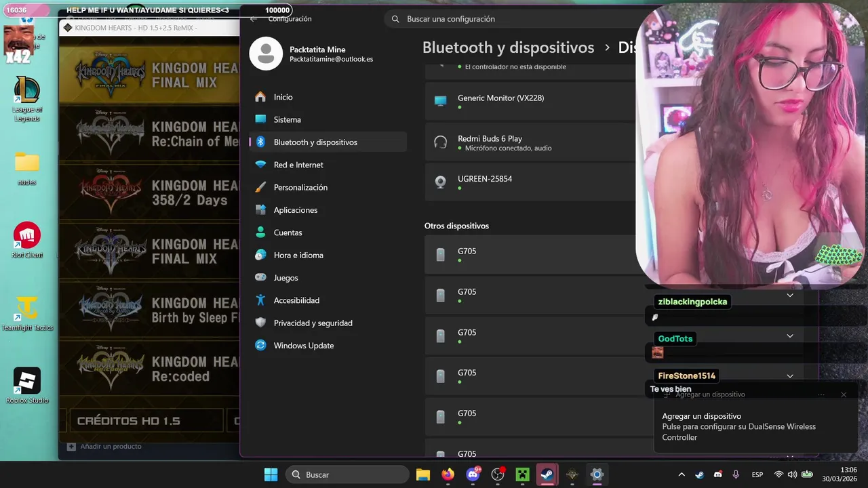Select Bluetooth y dispositivos in the sidebar

coord(328,142)
